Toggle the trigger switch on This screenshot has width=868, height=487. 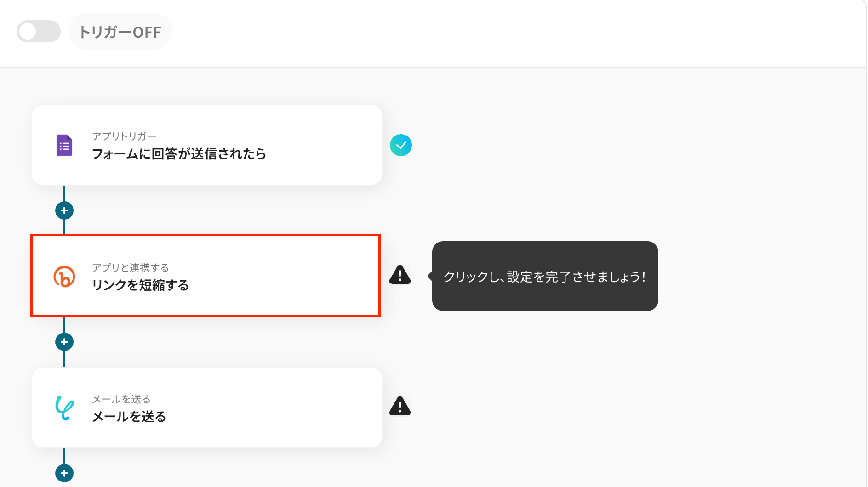(39, 31)
